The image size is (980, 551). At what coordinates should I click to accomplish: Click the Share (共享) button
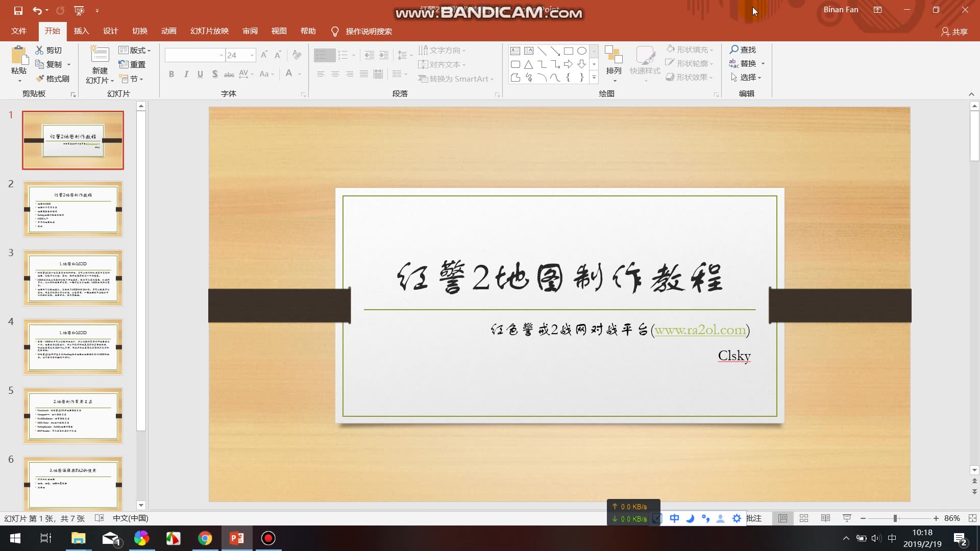coord(954,32)
